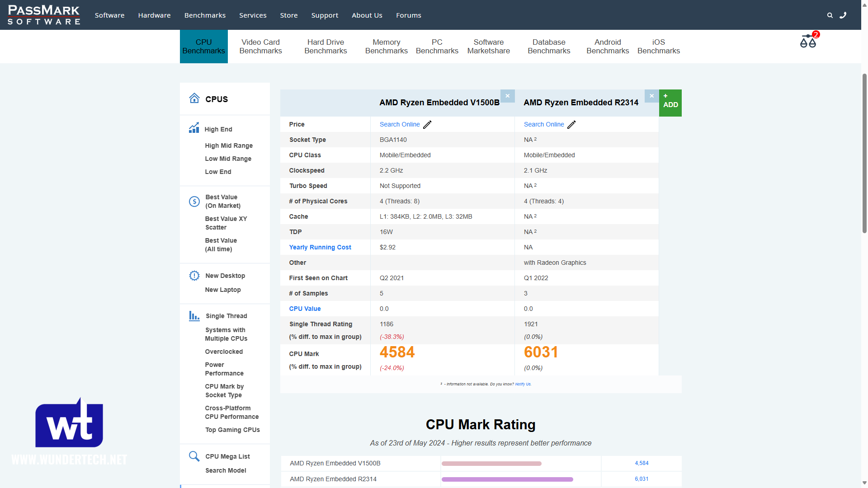Screen dimensions: 868x488
Task: Click the New Desktop badge icon
Action: [194, 276]
